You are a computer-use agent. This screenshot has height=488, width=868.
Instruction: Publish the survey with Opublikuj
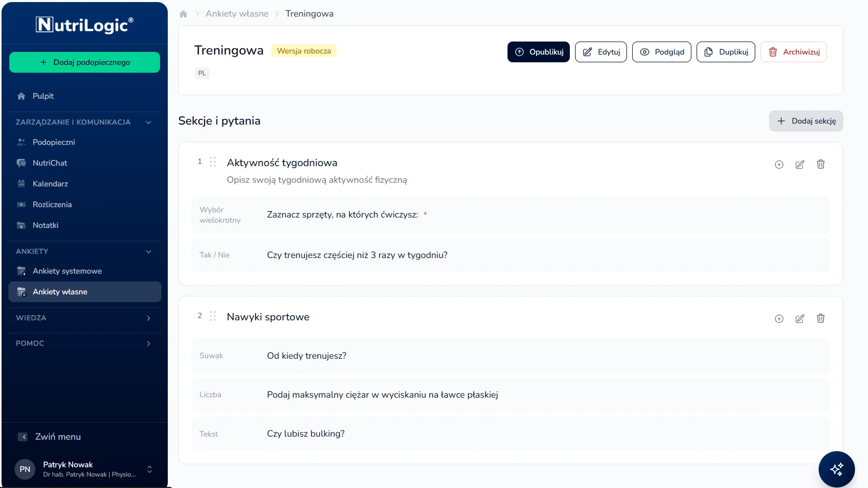pos(539,52)
